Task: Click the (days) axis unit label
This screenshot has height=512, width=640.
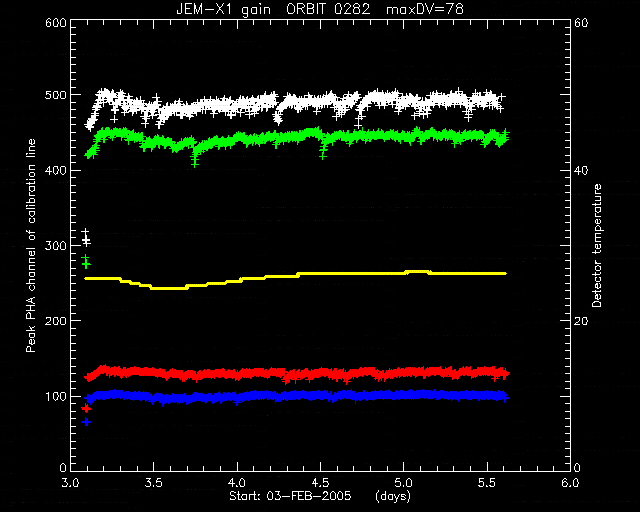Action: pyautogui.click(x=393, y=496)
